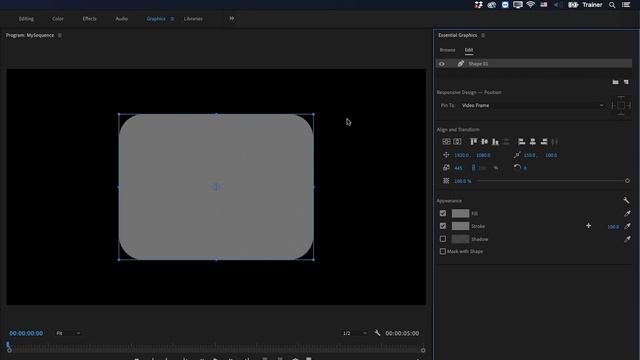The width and height of the screenshot is (640, 360).
Task: Click the responsive design pin edges widget
Action: coord(621,106)
